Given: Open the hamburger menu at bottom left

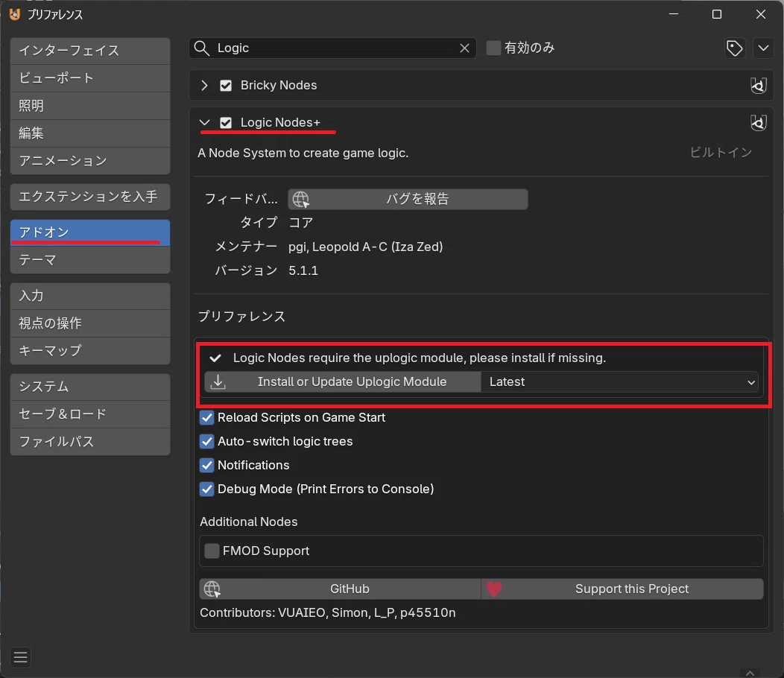Looking at the screenshot, I should (21, 657).
